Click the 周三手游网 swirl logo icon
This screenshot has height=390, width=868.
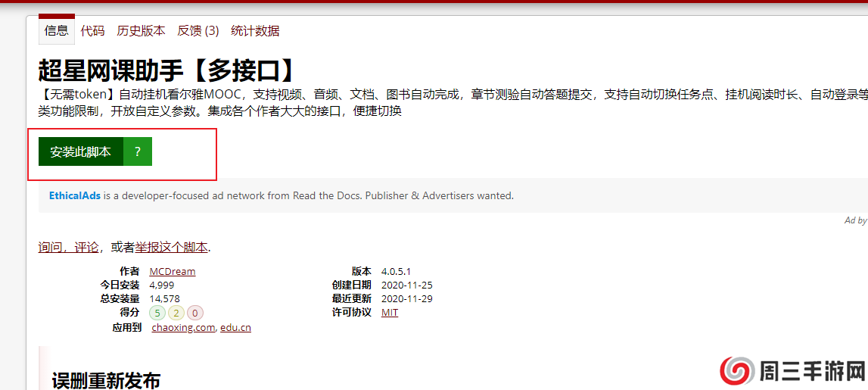pyautogui.click(x=736, y=371)
